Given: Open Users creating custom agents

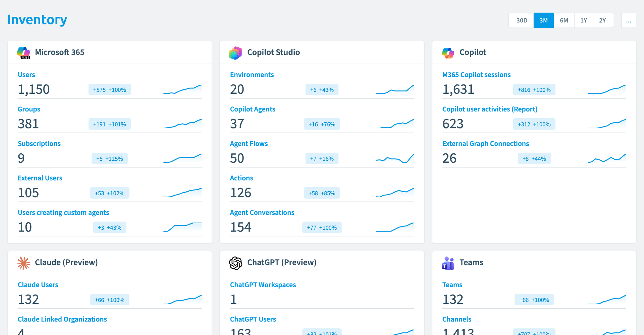Looking at the screenshot, I should (x=63, y=213).
